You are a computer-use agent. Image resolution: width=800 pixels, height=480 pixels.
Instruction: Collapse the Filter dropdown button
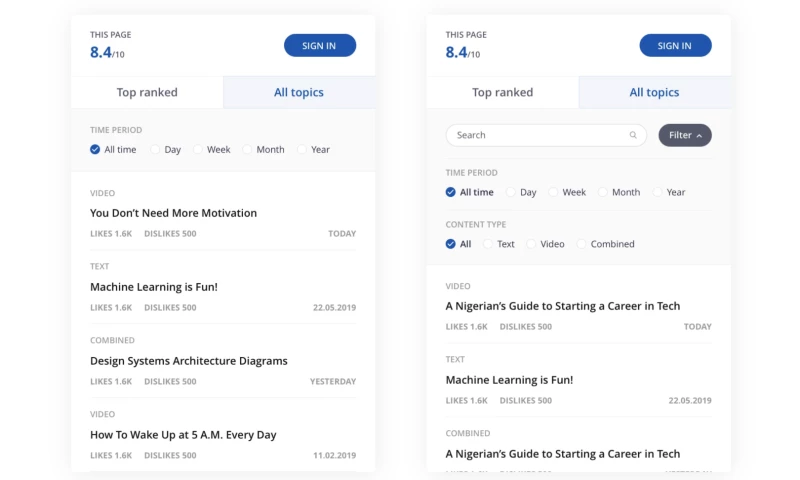685,135
